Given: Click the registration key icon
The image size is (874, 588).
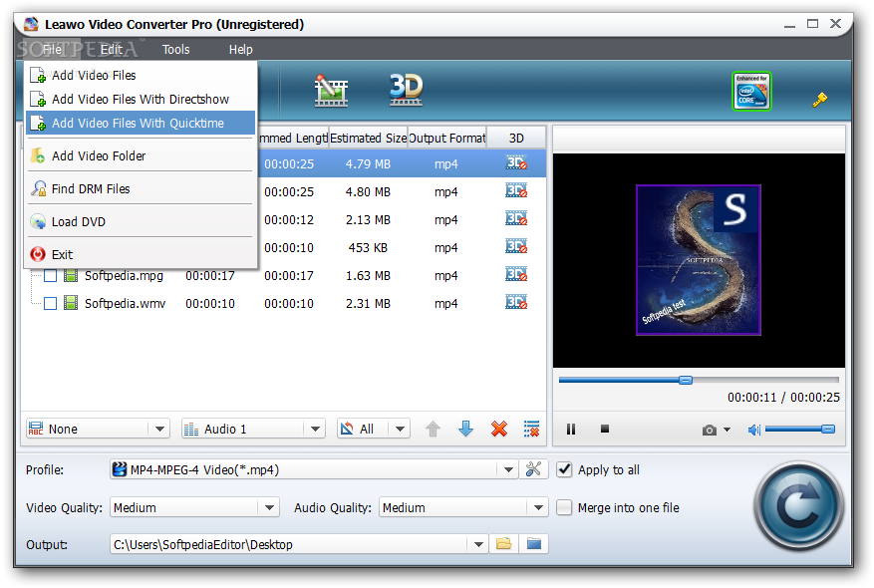Looking at the screenshot, I should (819, 100).
